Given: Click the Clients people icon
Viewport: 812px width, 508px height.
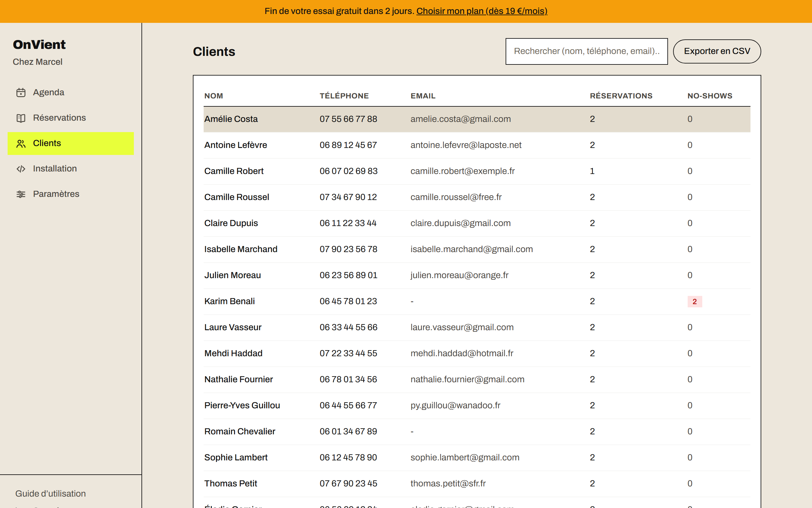Looking at the screenshot, I should [x=21, y=144].
